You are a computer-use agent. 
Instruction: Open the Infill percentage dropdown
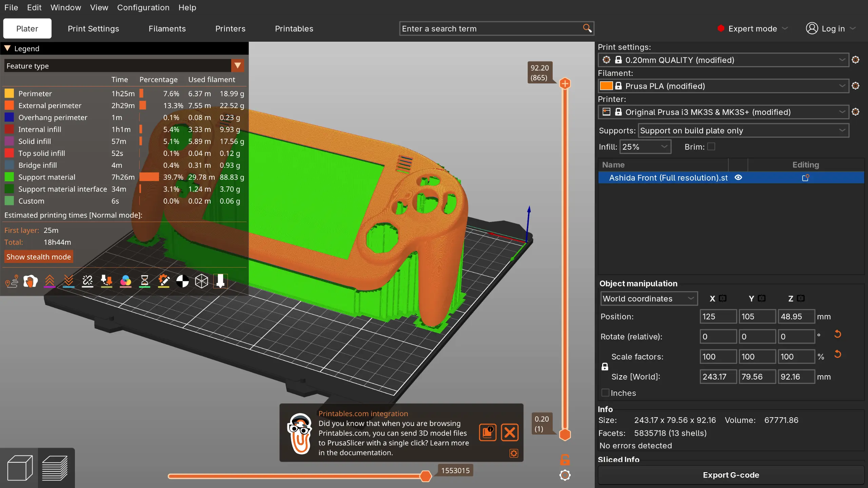645,147
